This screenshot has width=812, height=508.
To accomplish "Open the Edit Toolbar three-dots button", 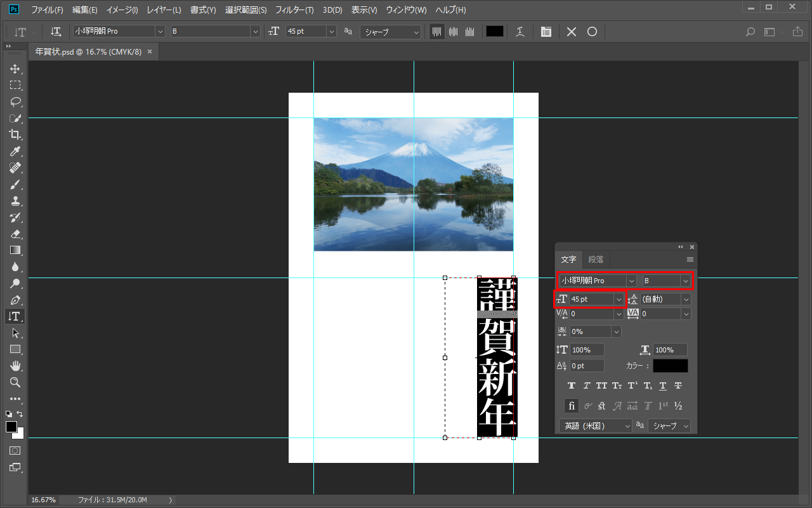I will click(15, 399).
